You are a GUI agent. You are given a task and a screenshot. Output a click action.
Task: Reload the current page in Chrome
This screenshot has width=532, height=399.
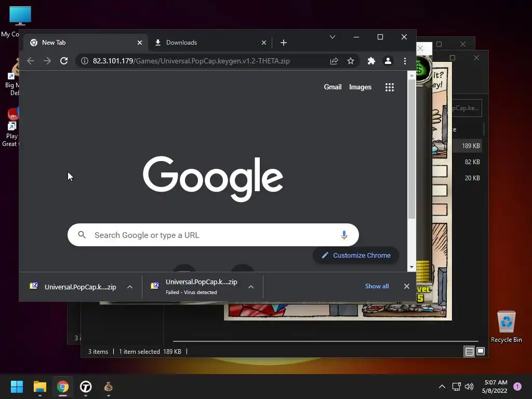click(64, 61)
